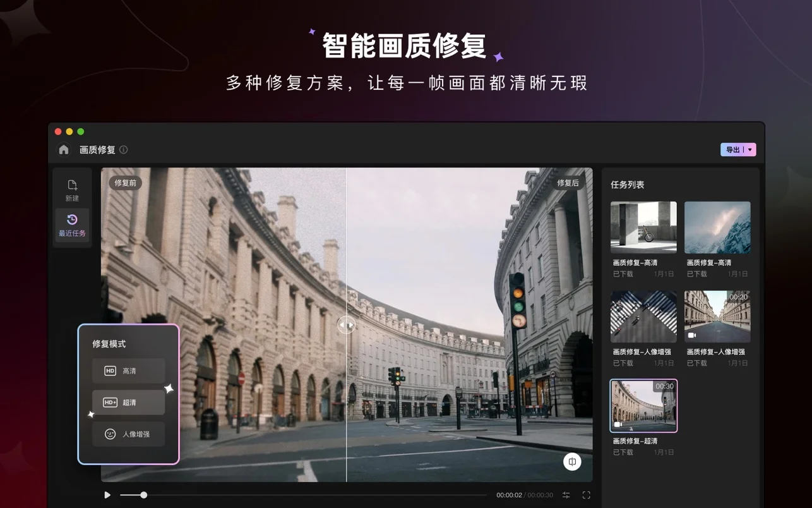Go to home via house icon
Screen dimensions: 812x508
click(x=64, y=150)
